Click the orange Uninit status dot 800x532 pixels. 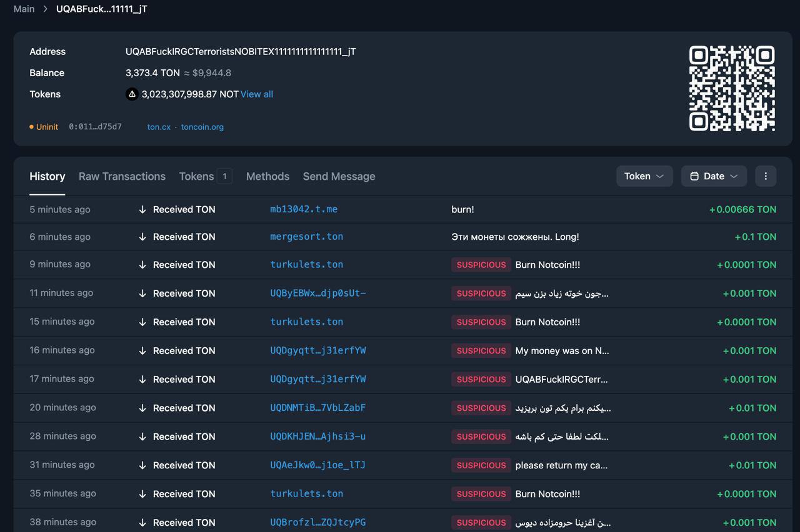31,127
